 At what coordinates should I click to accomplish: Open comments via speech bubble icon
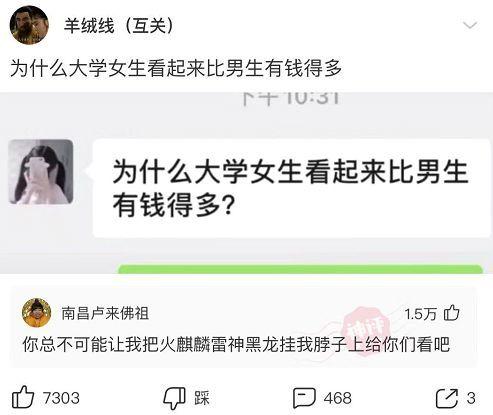(x=304, y=398)
